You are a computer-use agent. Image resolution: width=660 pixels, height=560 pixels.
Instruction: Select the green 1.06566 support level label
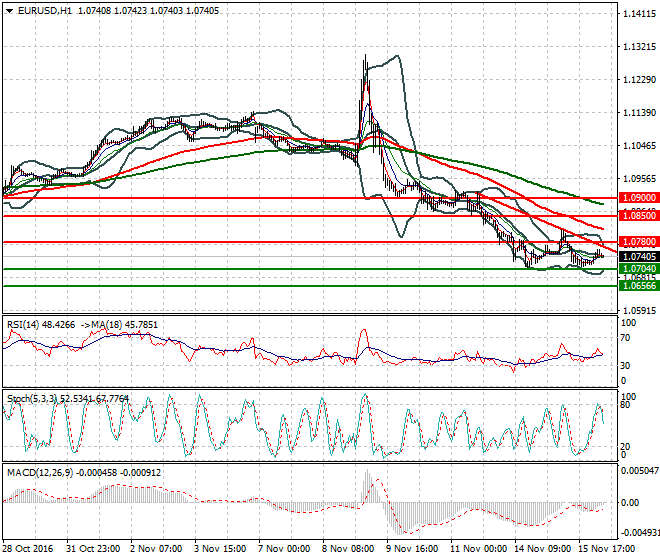[x=639, y=285]
